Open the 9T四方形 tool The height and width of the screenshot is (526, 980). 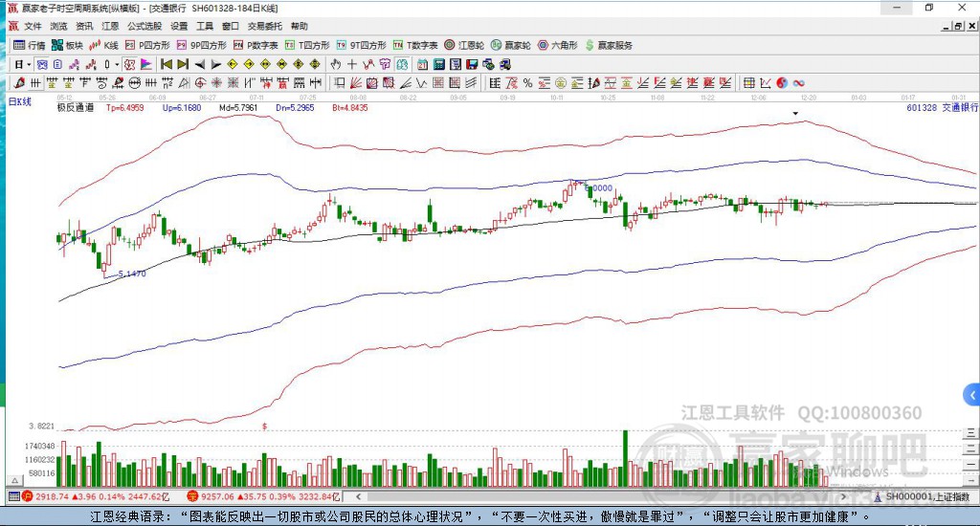[361, 45]
